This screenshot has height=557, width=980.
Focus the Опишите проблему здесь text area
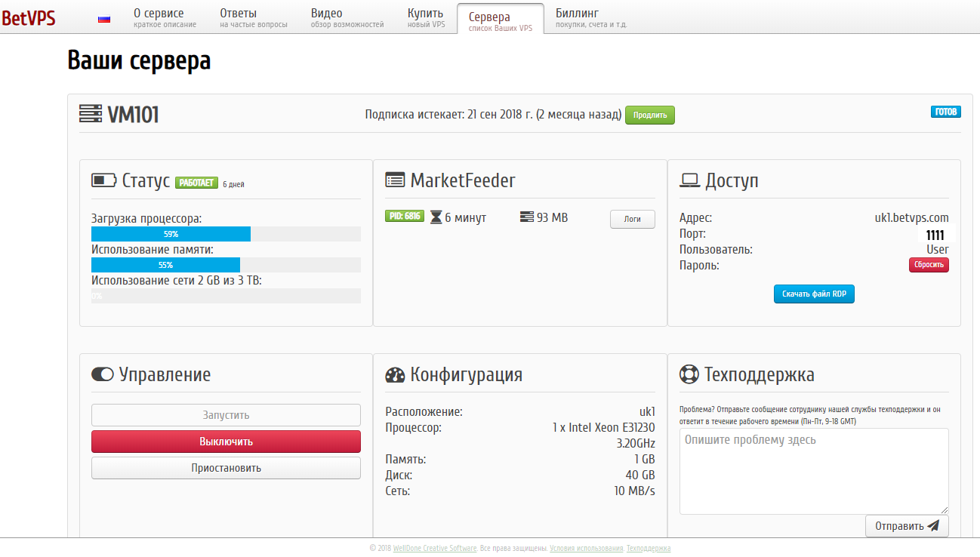click(x=814, y=472)
